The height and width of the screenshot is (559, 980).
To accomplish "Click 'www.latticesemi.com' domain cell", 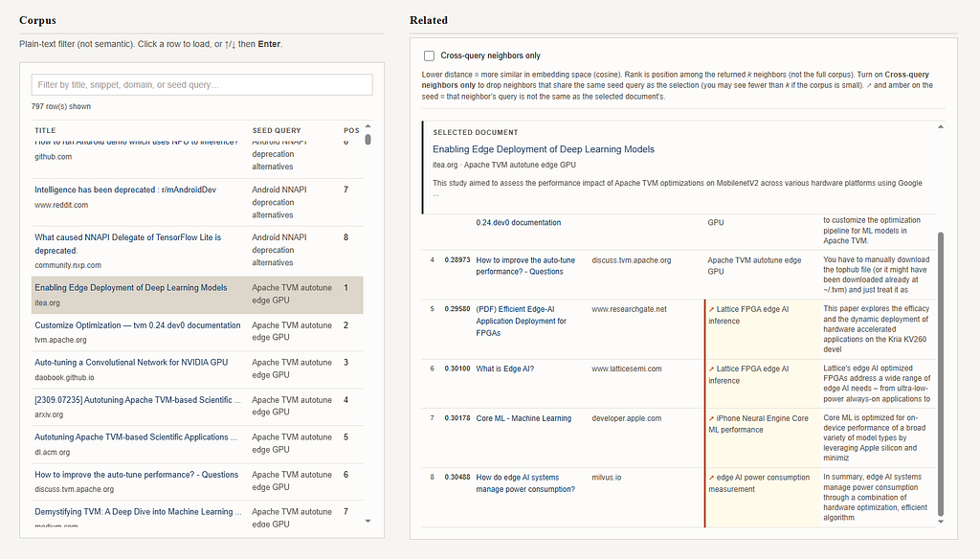I will coord(627,369).
